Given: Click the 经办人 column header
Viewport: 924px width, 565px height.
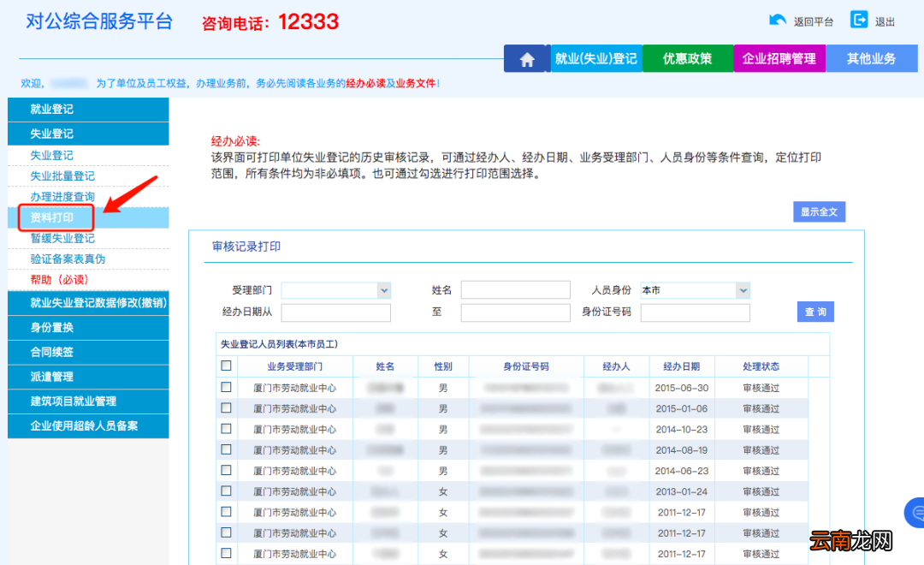Looking at the screenshot, I should (616, 366).
